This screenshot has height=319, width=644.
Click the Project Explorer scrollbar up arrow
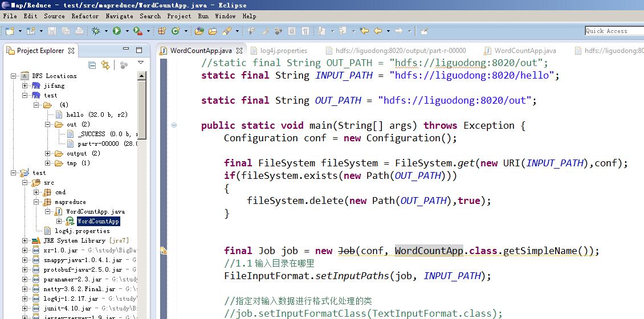coord(141,76)
